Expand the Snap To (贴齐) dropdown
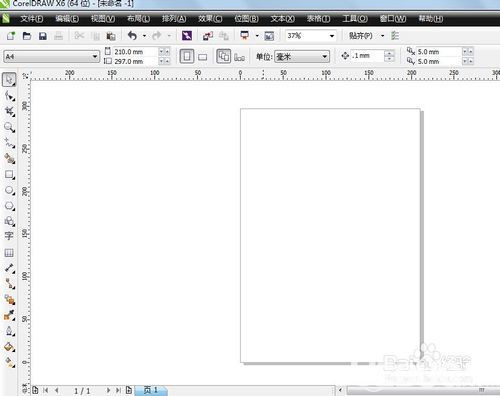 (383, 36)
